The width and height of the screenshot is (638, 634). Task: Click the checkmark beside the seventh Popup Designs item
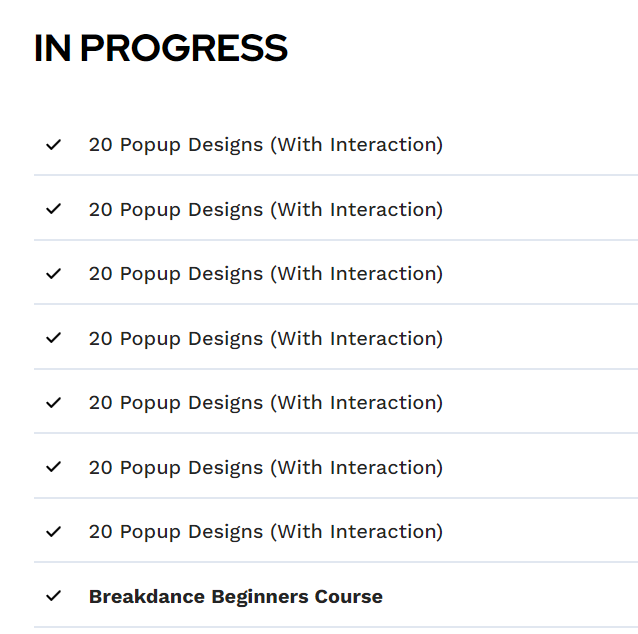click(x=54, y=531)
